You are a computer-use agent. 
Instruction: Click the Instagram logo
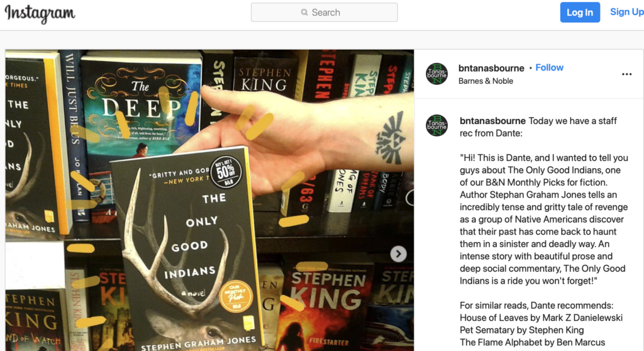(x=40, y=13)
